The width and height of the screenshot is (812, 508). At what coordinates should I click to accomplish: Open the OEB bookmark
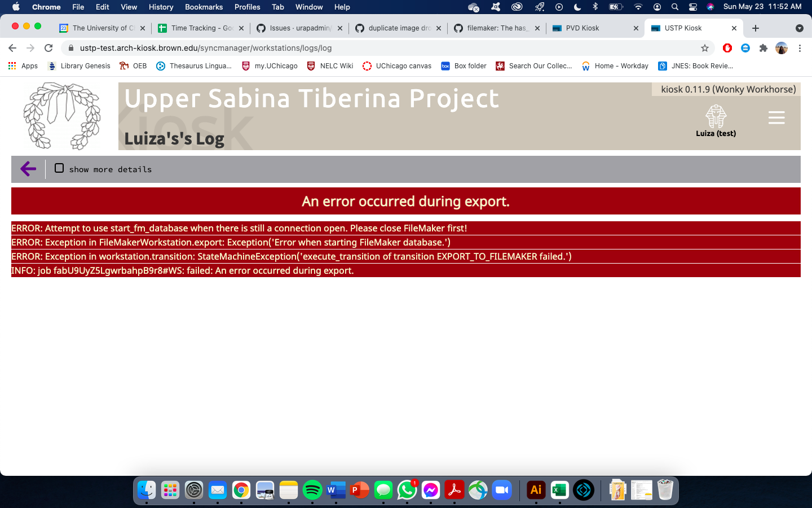point(133,66)
